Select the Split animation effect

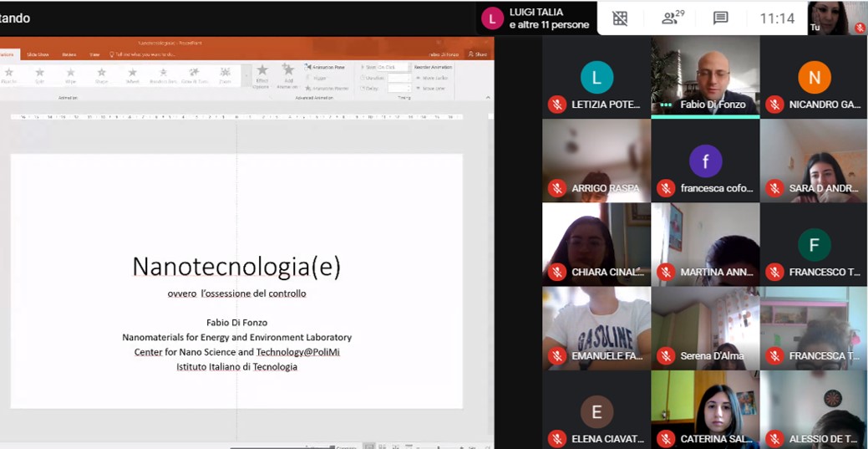(39, 75)
